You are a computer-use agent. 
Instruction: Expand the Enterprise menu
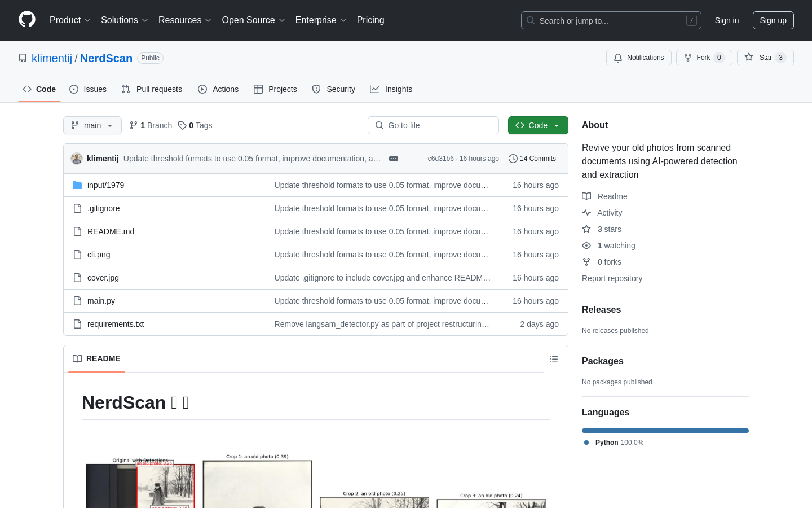[x=321, y=20]
